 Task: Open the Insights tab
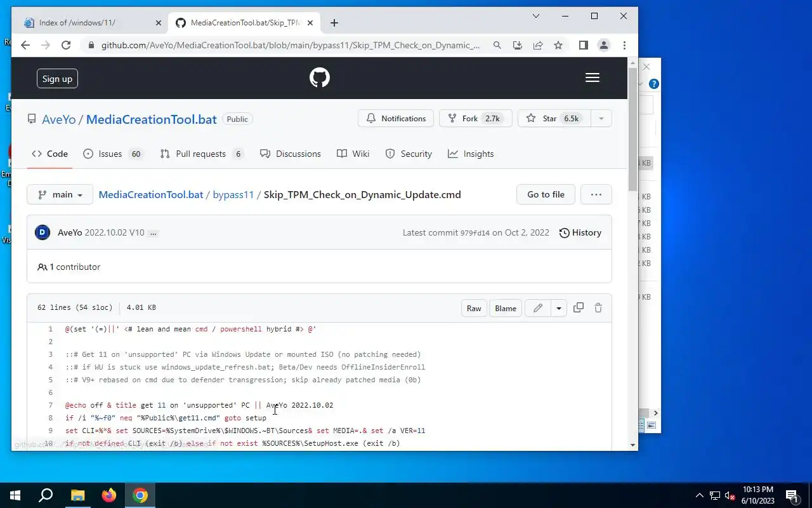[471, 154]
